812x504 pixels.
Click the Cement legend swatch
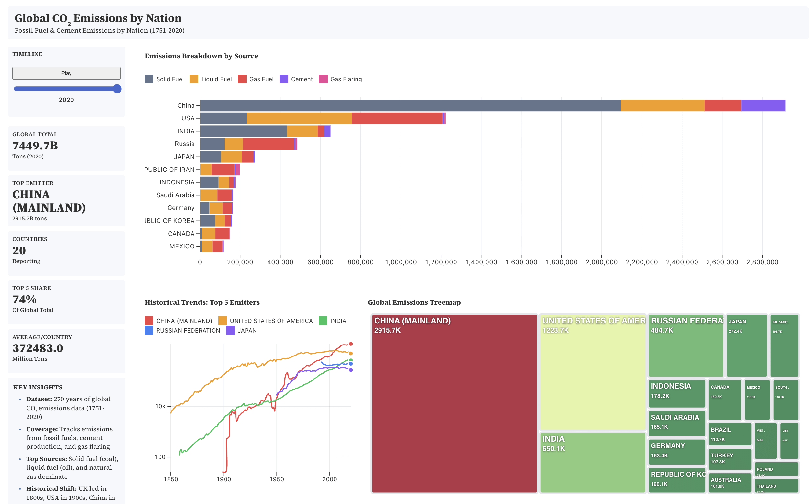pos(284,79)
